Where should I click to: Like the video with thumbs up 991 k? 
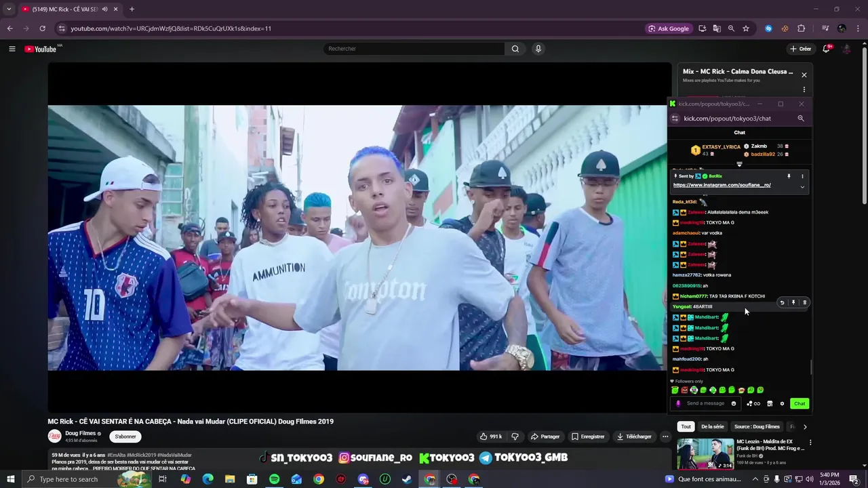[491, 436]
